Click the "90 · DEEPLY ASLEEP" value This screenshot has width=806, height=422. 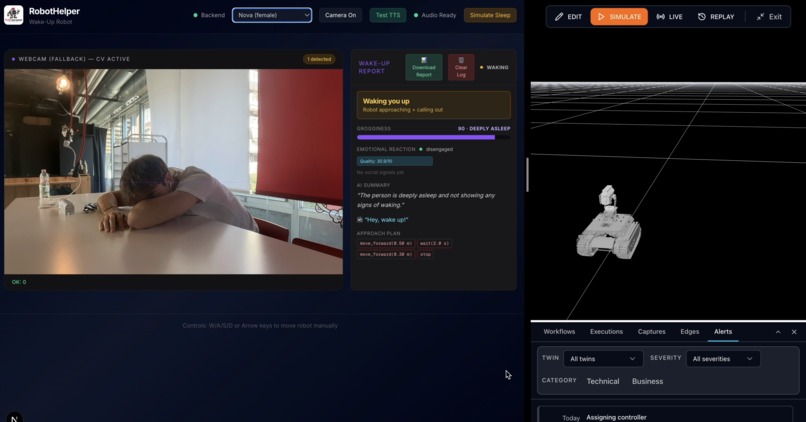coord(484,129)
